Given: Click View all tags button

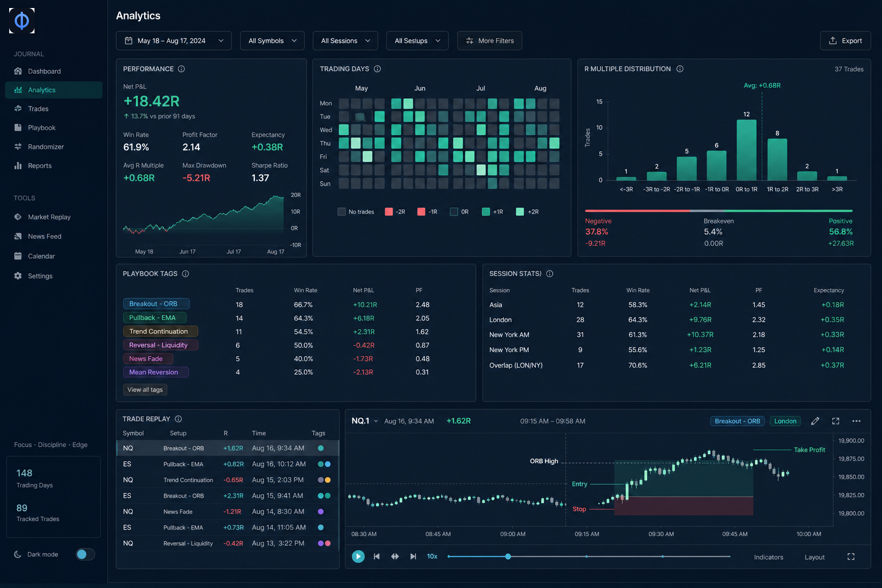Looking at the screenshot, I should [145, 390].
